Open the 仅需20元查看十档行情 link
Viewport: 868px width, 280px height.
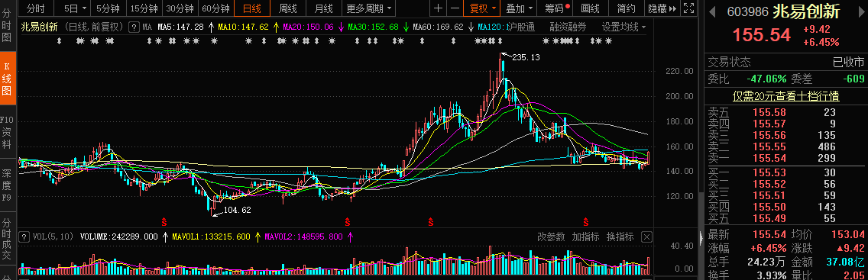coord(786,97)
